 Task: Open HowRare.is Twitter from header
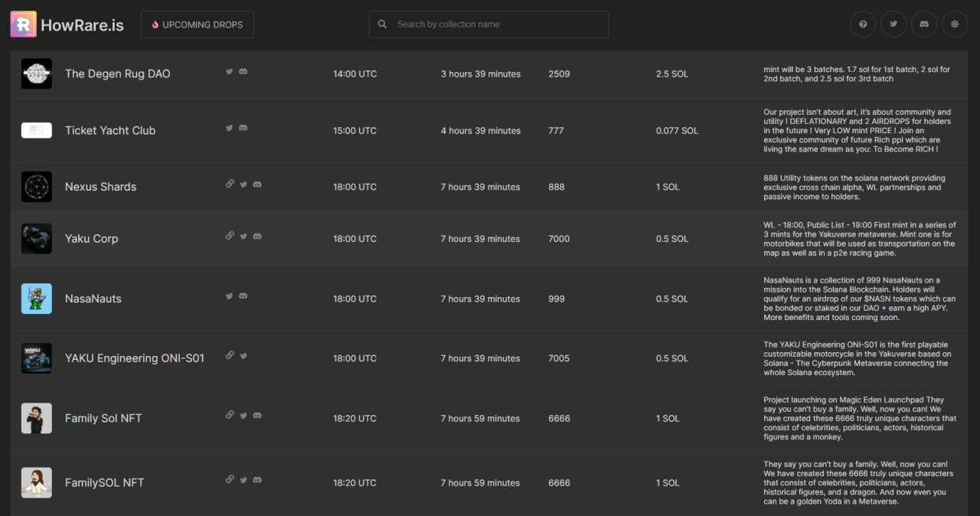pos(893,24)
